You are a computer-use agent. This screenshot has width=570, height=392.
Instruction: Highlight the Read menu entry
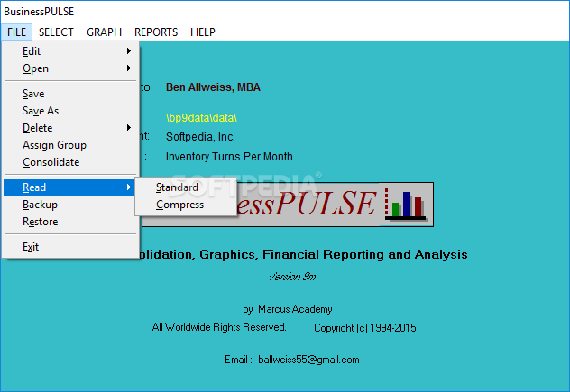pyautogui.click(x=69, y=187)
